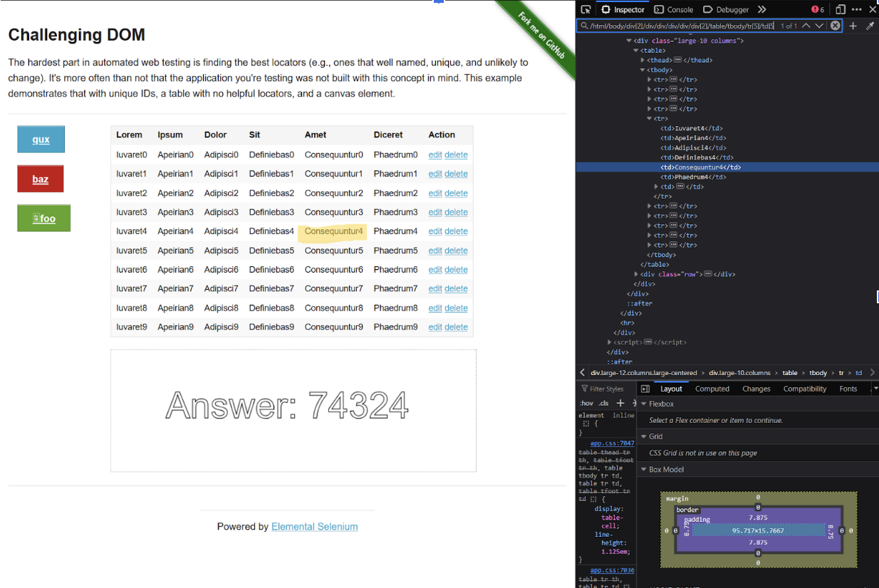Toggle the rules pane split icon
Image resolution: width=879 pixels, height=588 pixels.
645,389
